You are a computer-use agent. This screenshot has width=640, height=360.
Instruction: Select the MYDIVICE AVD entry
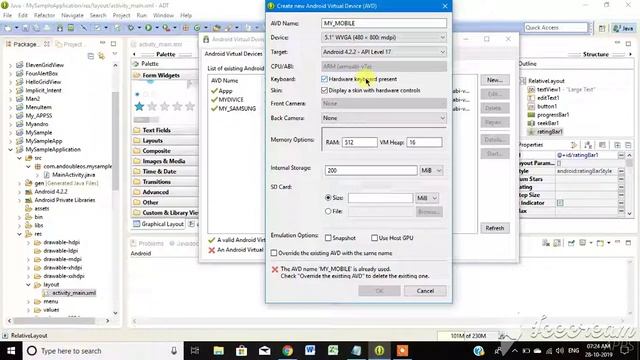click(x=231, y=100)
